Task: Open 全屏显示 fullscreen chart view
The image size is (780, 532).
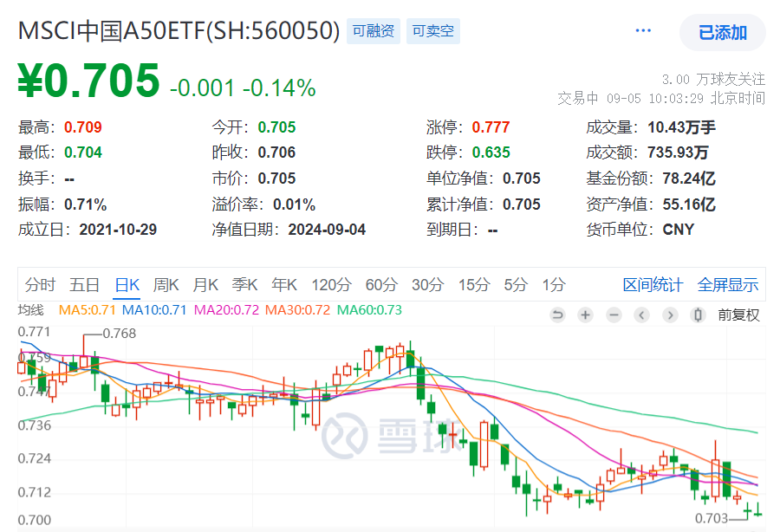Action: click(728, 285)
